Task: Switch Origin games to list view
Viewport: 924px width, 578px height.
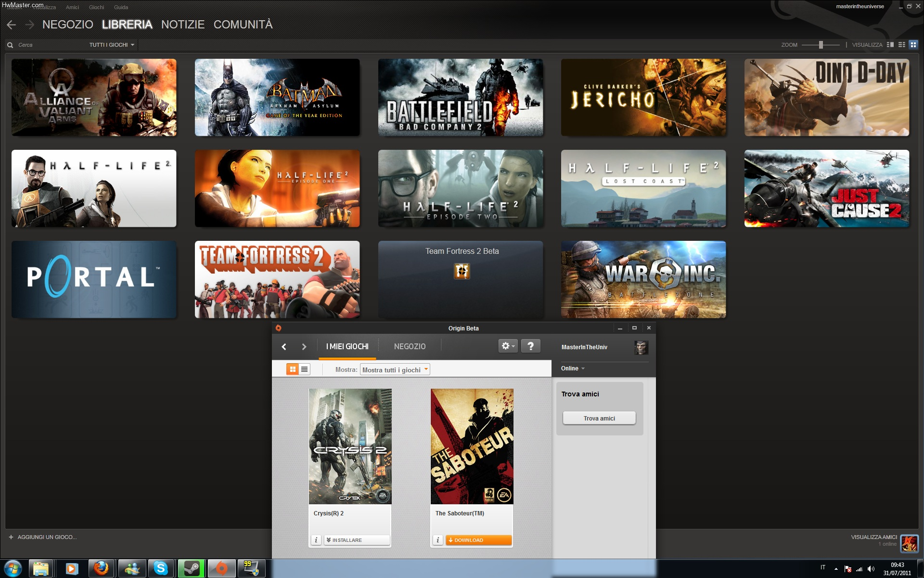Action: point(304,369)
